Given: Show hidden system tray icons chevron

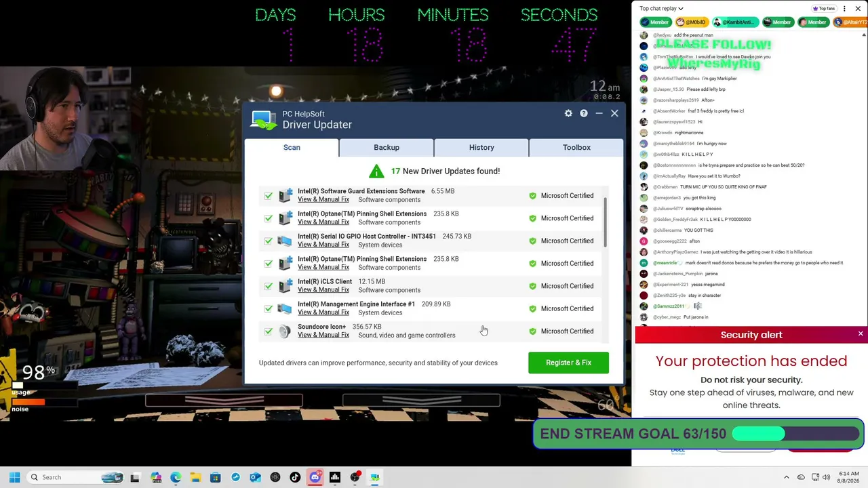Looking at the screenshot, I should (x=787, y=477).
